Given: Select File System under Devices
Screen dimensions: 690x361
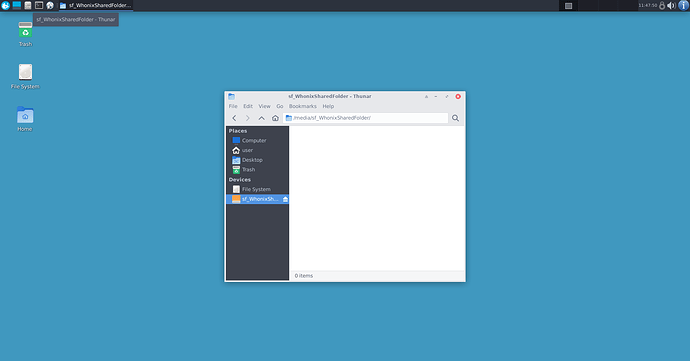Looking at the screenshot, I should click(x=257, y=189).
